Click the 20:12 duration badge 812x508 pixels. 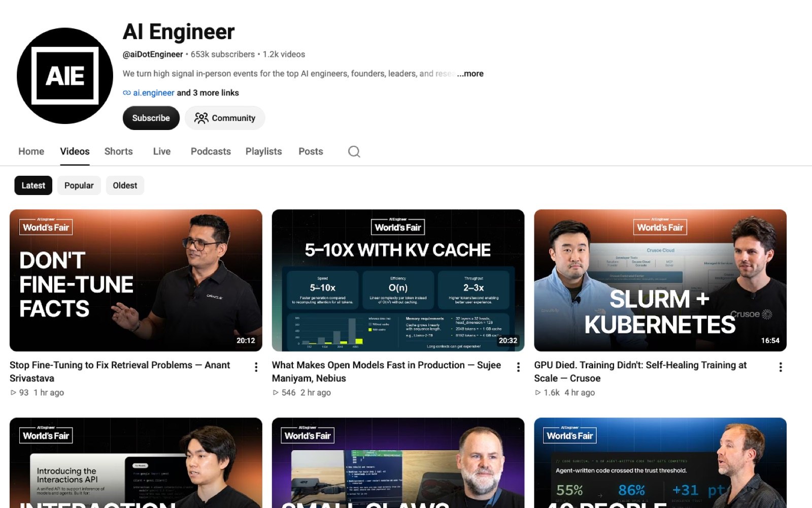point(246,340)
